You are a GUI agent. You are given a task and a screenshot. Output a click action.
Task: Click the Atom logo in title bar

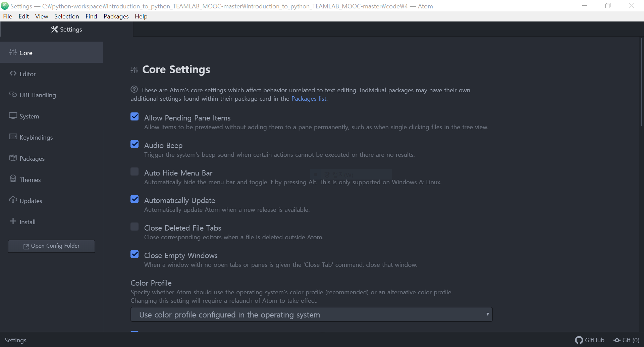pyautogui.click(x=5, y=6)
